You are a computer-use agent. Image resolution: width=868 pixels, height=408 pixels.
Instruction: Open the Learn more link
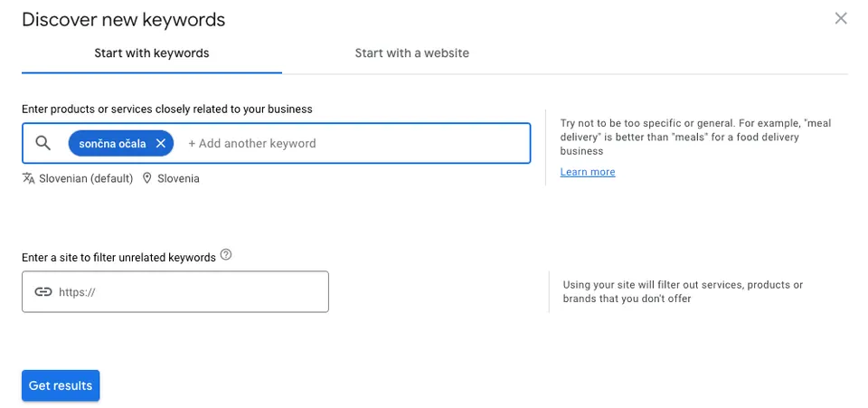tap(588, 172)
